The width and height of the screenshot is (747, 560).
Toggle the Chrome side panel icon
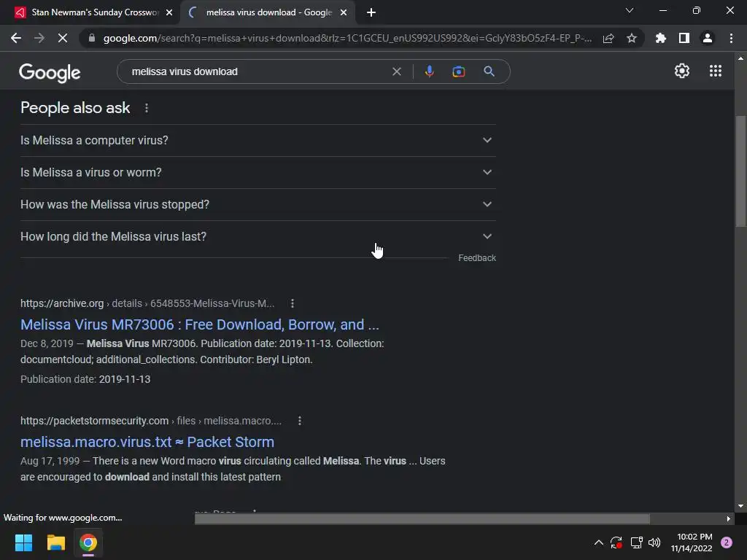pos(684,38)
